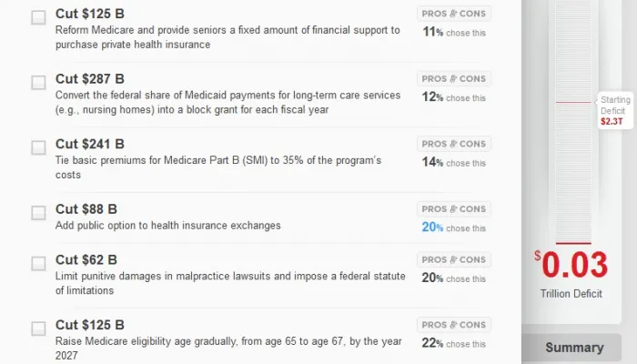
Task: Click the Cut $88 B heading
Action: pos(86,209)
